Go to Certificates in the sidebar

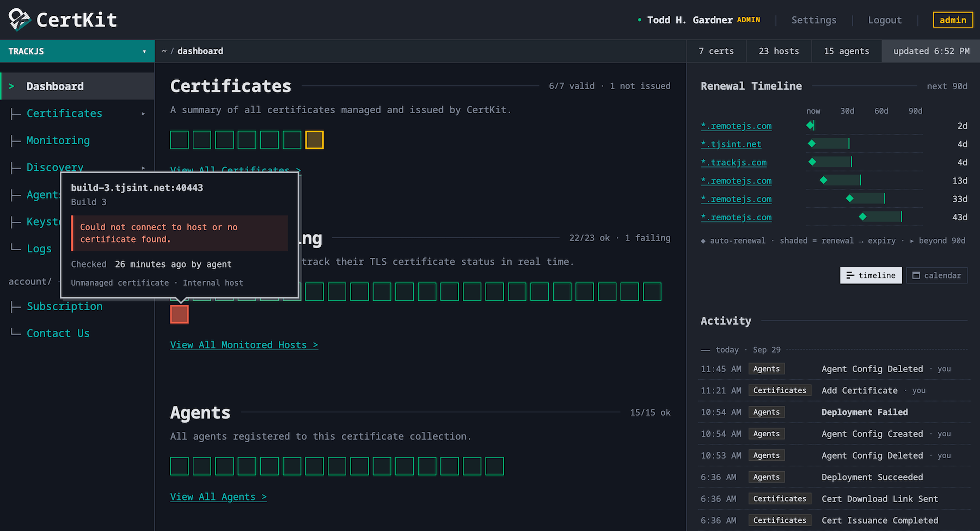[64, 113]
